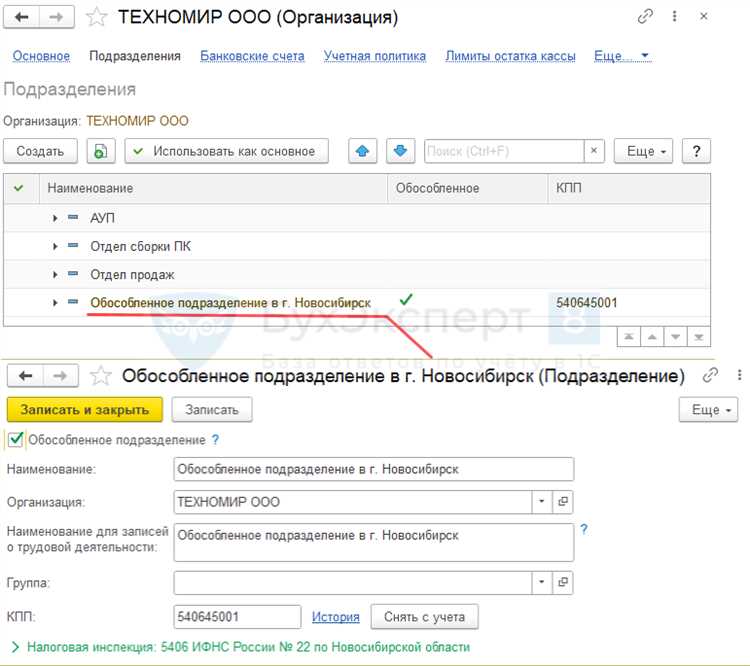The image size is (750, 666).
Task: Click the КПП input field
Action: 237,617
